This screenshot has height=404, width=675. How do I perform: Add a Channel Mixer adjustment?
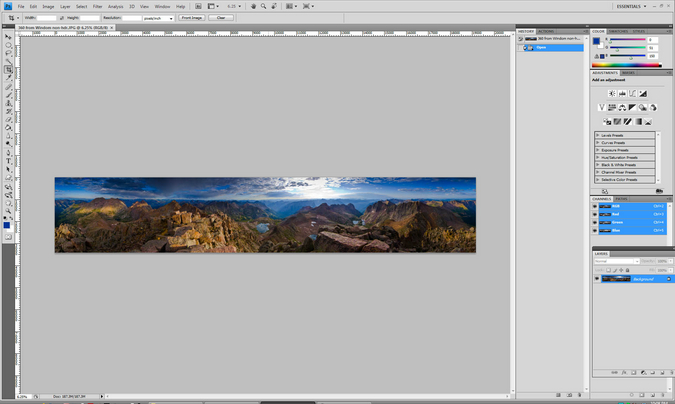[x=653, y=107]
